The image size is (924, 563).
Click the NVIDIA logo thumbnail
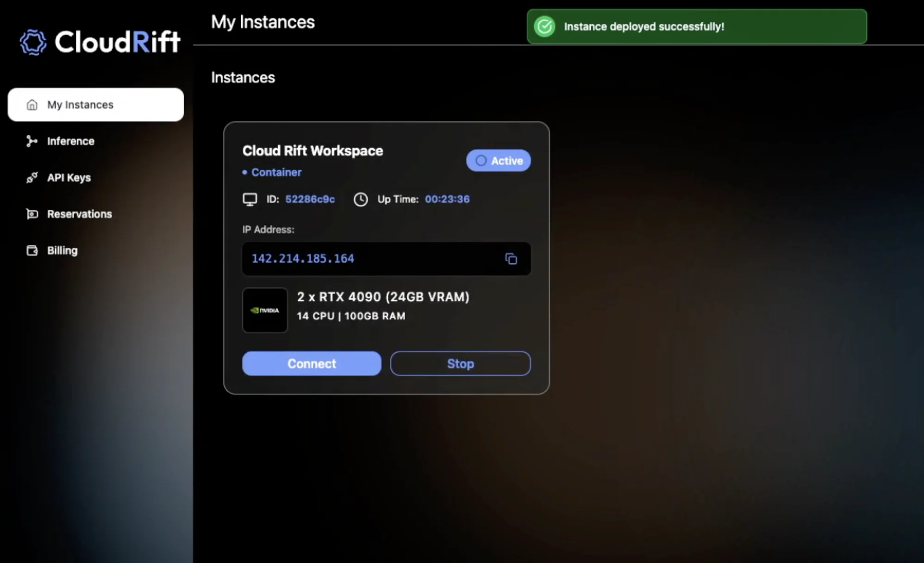tap(265, 310)
